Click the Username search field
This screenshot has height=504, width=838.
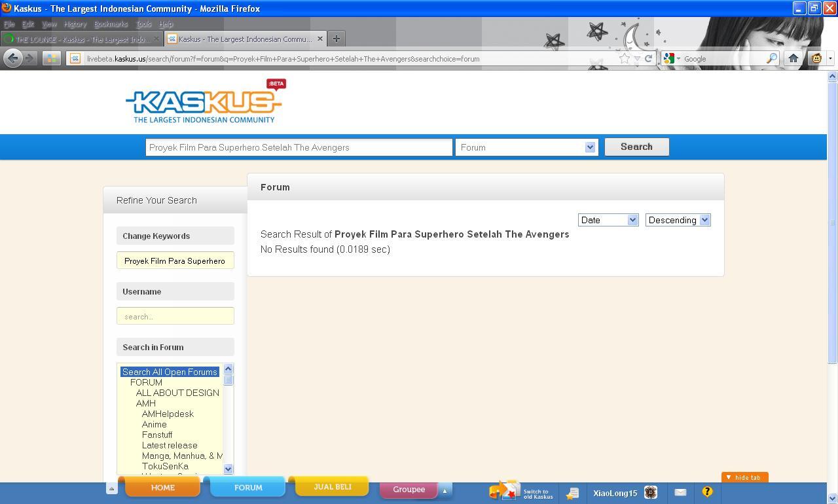(x=175, y=316)
